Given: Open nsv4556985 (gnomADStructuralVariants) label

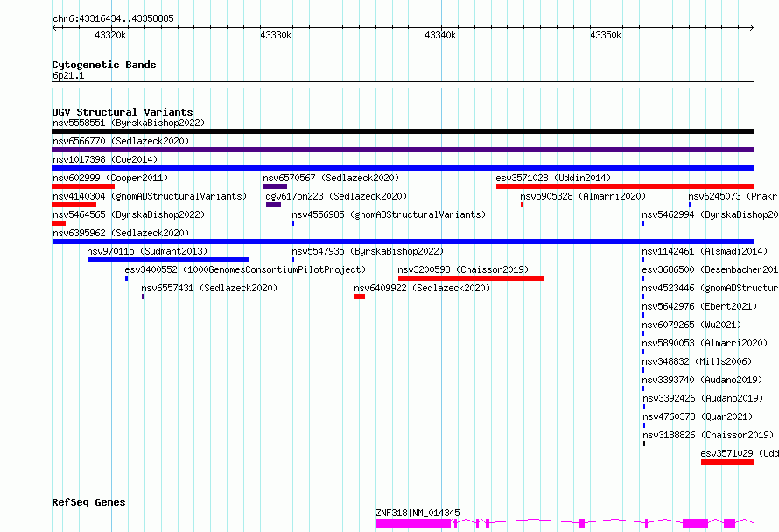Looking at the screenshot, I should [x=389, y=214].
